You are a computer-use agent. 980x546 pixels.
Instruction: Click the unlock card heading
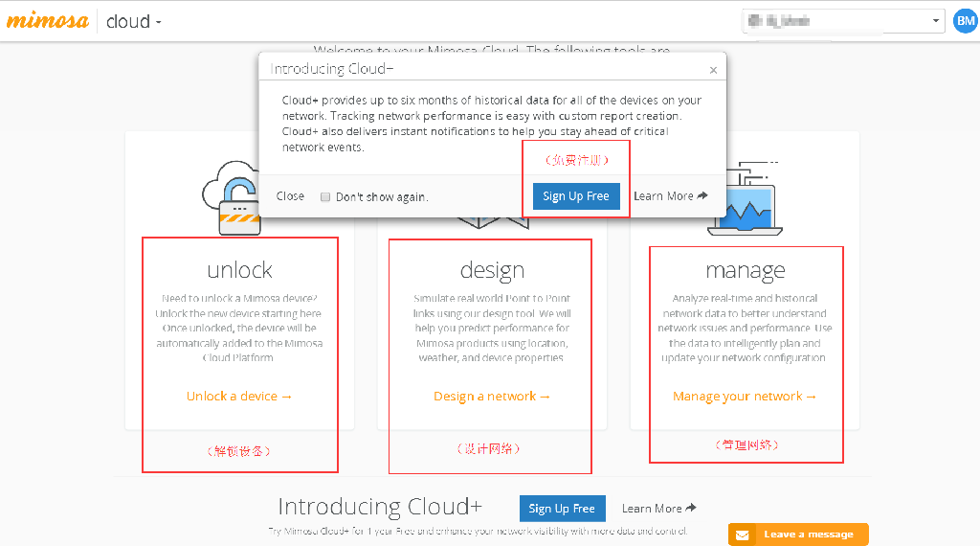[x=240, y=270]
